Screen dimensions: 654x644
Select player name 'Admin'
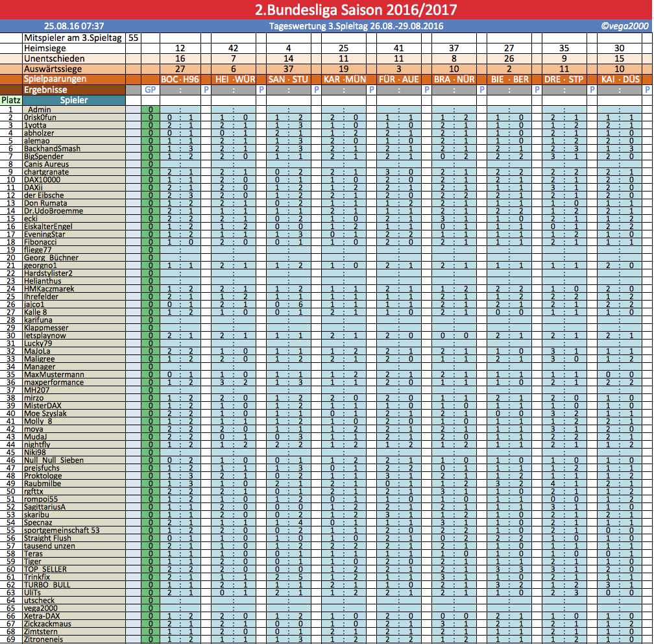tap(39, 110)
